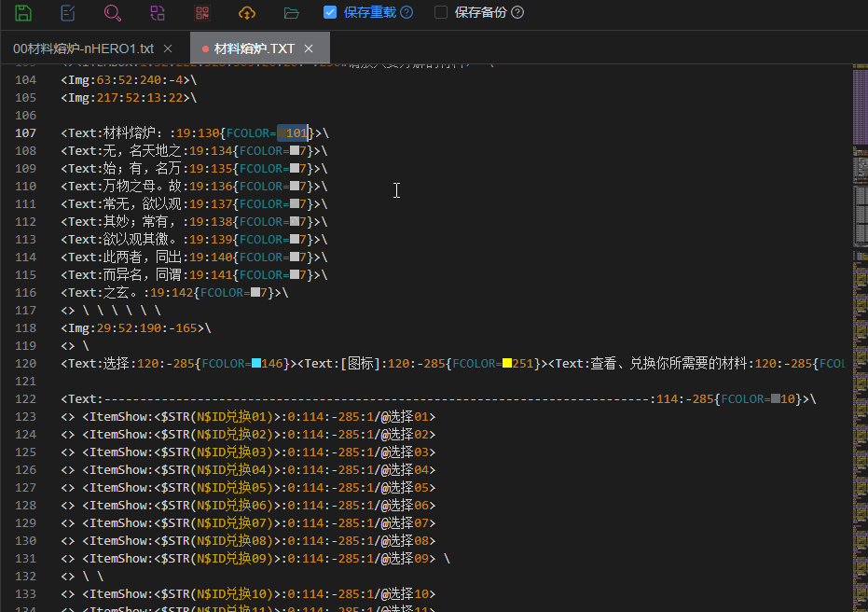Close the 材料熔炉.TXT tab
This screenshot has width=868, height=612.
[309, 49]
